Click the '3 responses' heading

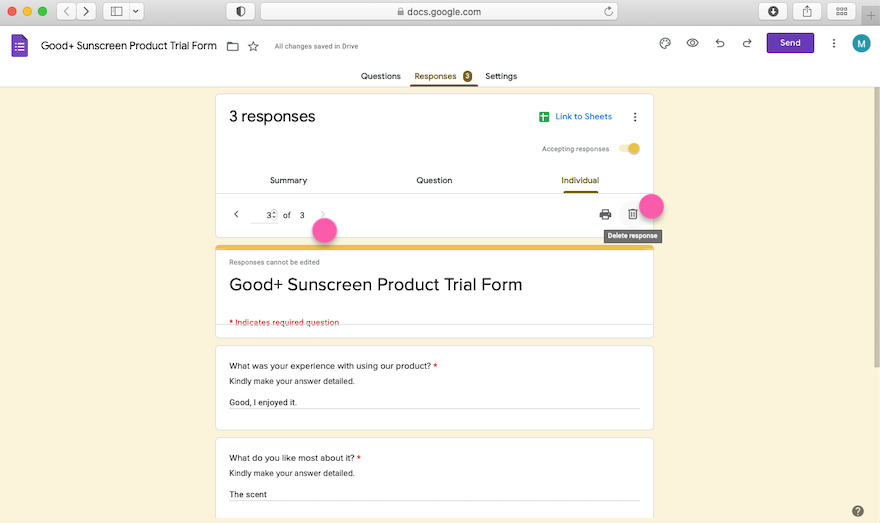[272, 116]
